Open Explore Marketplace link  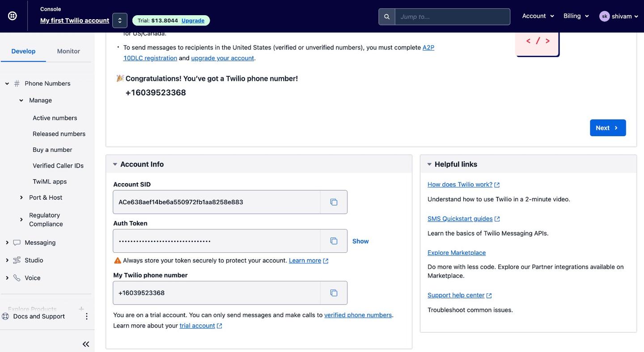[457, 253]
